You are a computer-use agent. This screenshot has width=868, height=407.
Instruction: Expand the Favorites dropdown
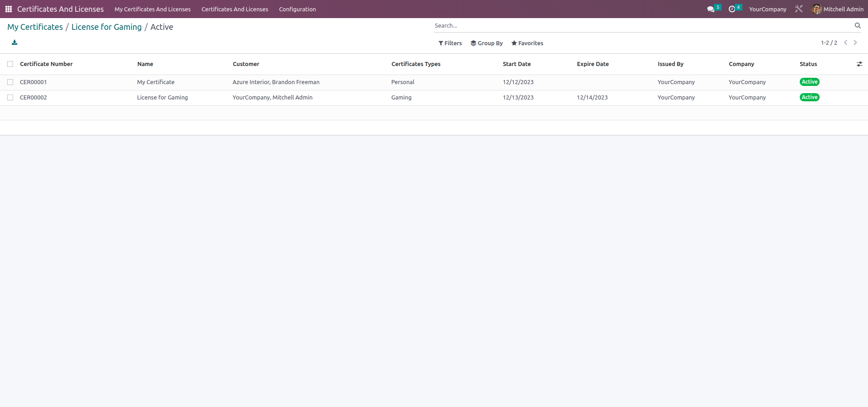click(527, 43)
